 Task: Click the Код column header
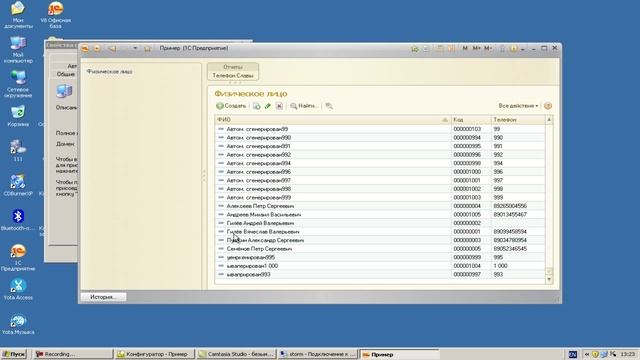tap(471, 120)
